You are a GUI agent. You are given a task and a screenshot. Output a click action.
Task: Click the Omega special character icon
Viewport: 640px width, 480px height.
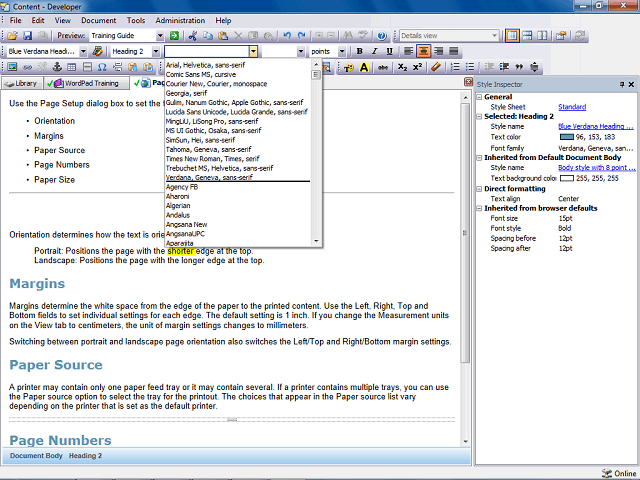(102, 67)
